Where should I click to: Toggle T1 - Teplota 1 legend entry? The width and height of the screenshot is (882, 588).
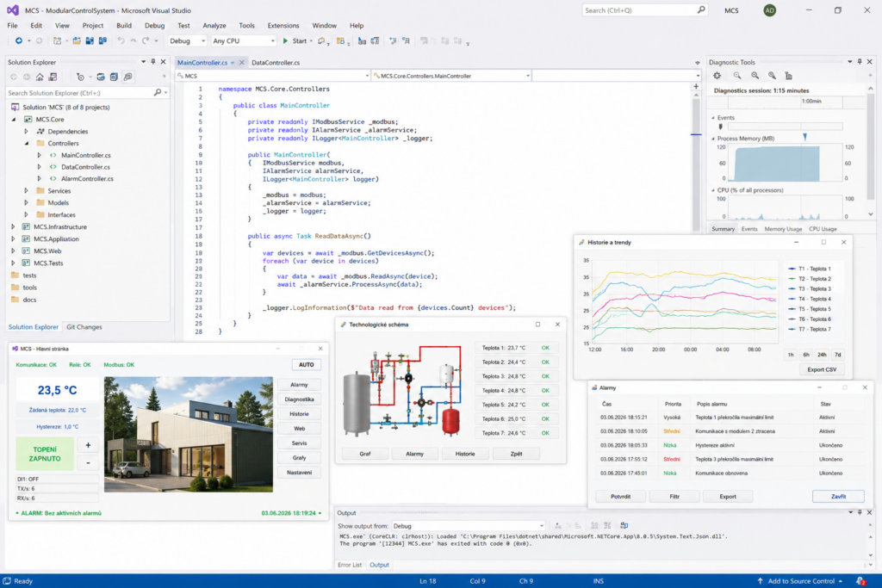810,269
